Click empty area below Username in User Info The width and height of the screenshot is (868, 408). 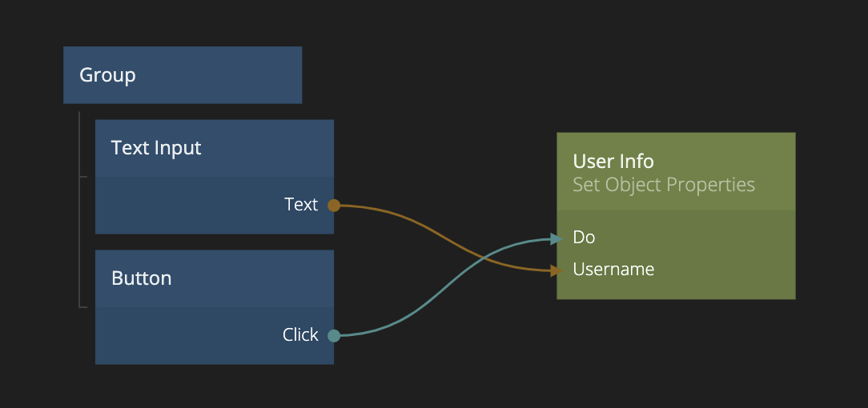[x=676, y=289]
